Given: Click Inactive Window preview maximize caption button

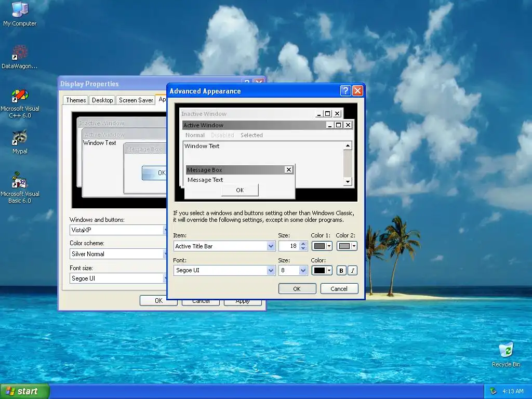Looking at the screenshot, I should 327,114.
